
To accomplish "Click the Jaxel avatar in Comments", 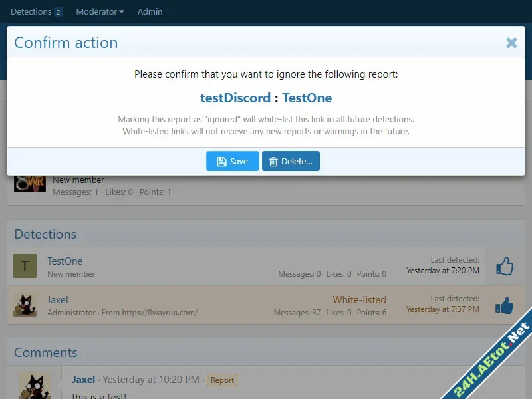I will tap(34, 386).
